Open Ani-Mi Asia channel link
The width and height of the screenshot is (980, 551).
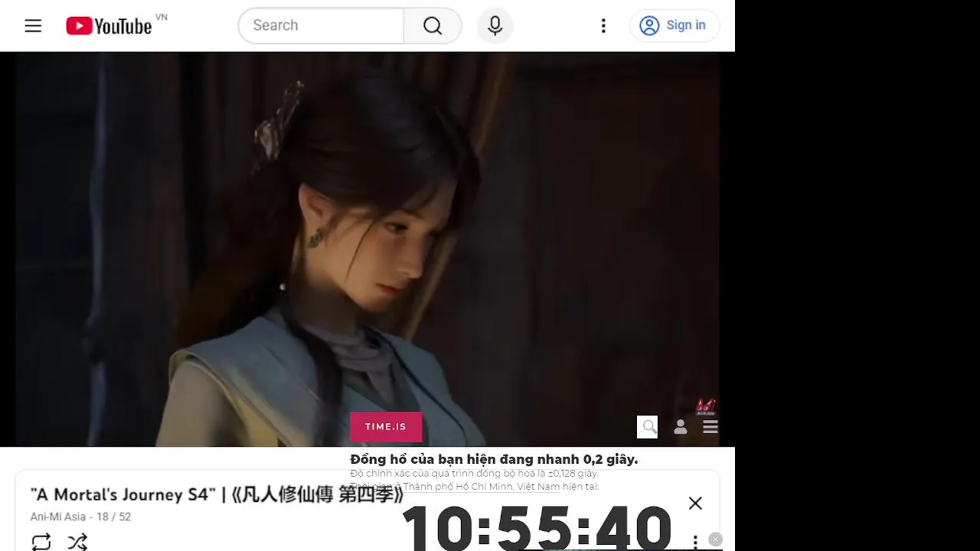click(x=58, y=517)
